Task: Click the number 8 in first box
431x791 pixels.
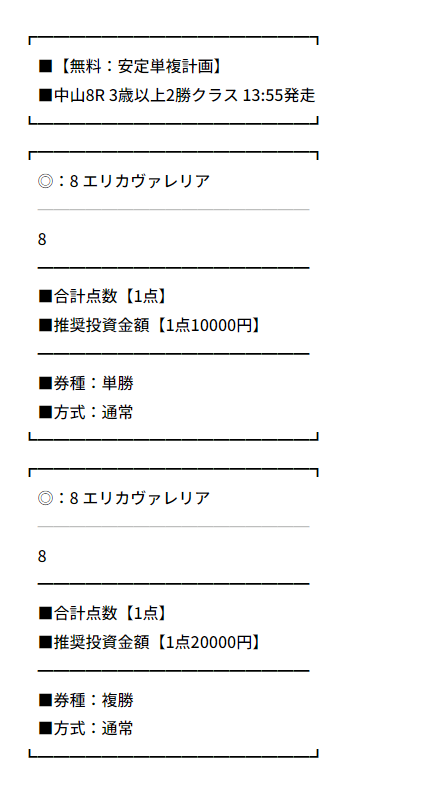Action: tap(42, 239)
